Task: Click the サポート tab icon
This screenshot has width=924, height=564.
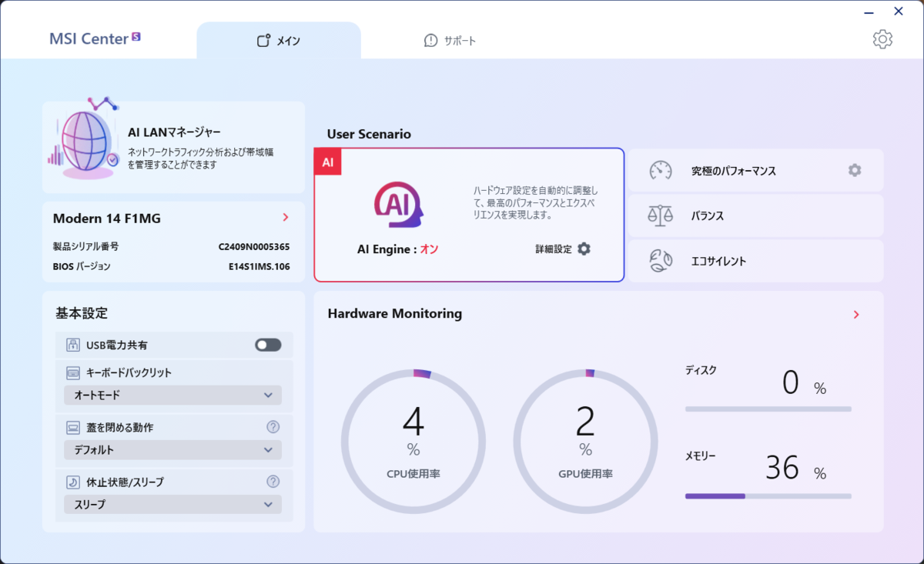Action: (x=431, y=40)
